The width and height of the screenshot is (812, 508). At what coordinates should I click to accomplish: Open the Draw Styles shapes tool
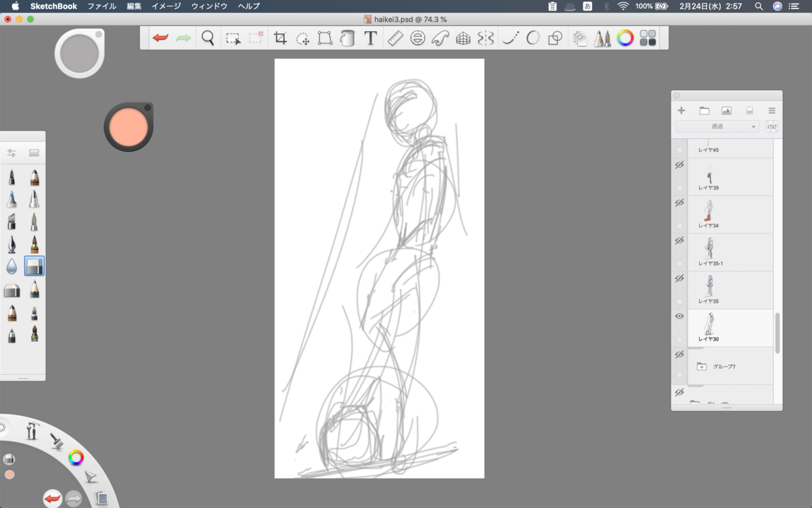tap(555, 39)
